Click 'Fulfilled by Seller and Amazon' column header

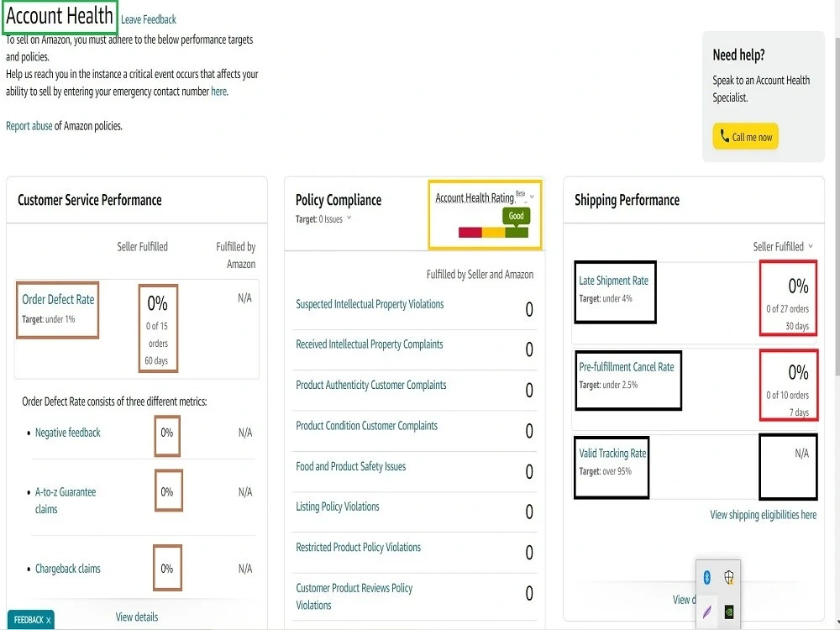pyautogui.click(x=480, y=275)
